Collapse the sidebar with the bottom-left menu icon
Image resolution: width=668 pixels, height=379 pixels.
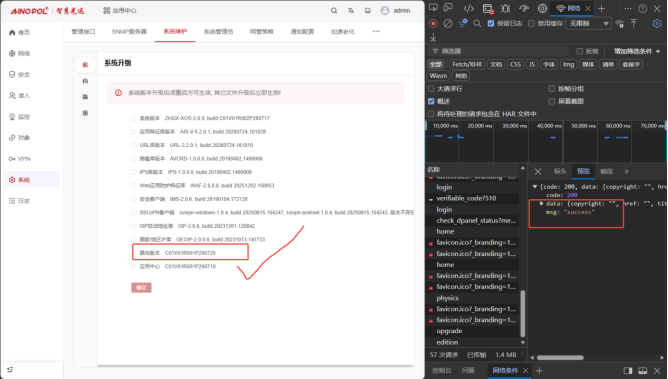[10, 370]
